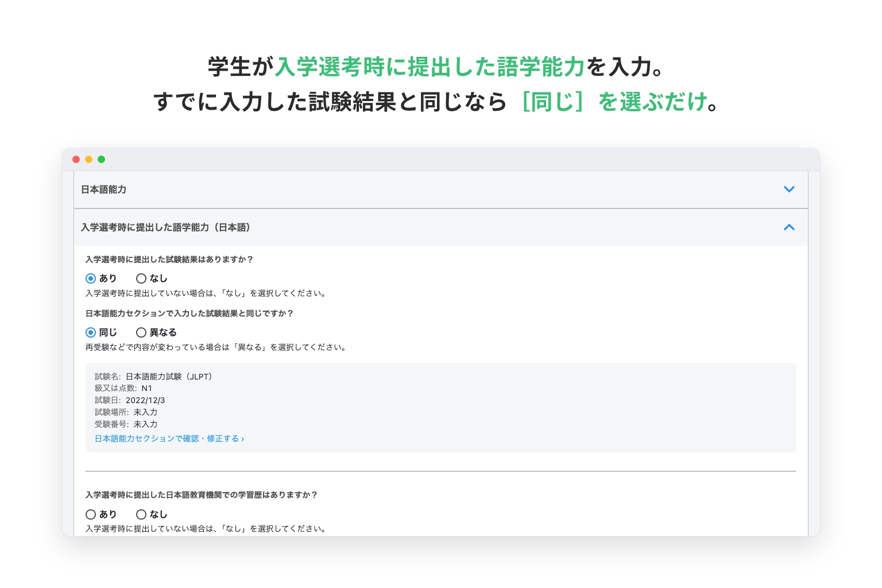Click 試験名: 日本語能力試験（JLPT） text

(x=155, y=377)
